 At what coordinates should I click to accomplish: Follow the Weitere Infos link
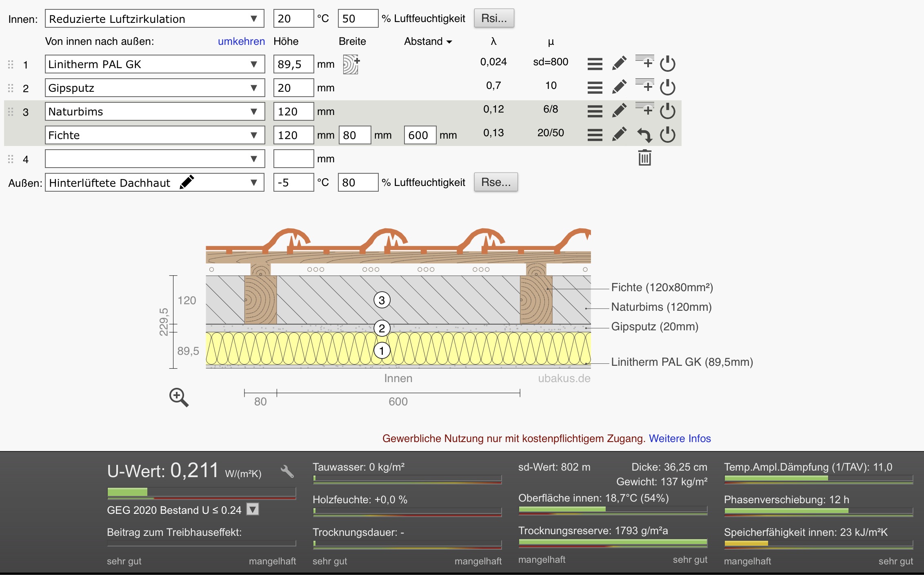[x=680, y=438]
